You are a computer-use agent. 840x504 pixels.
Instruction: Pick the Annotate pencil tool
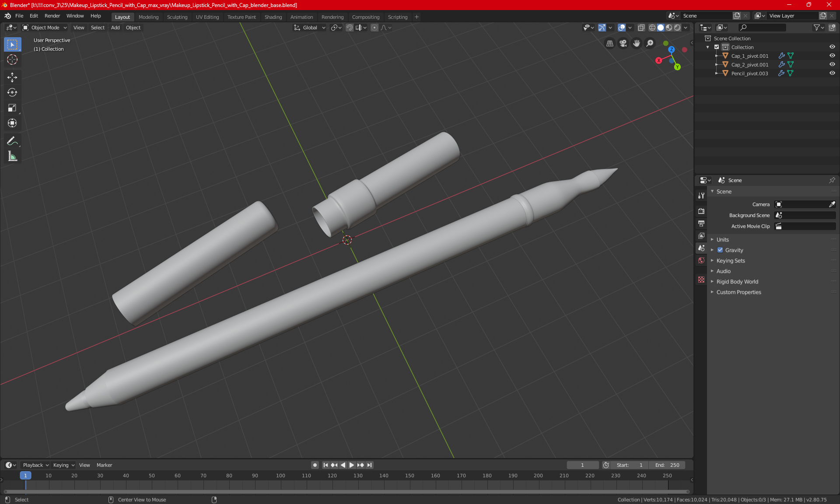12,141
